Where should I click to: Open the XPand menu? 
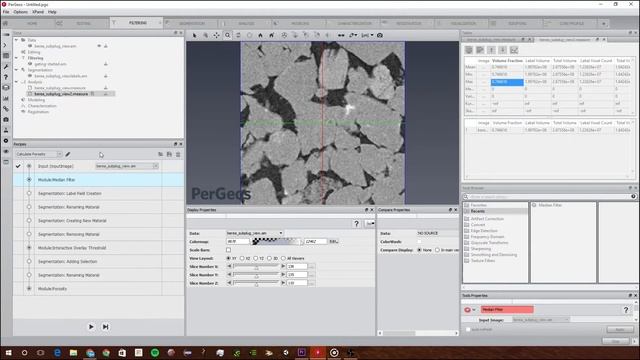pyautogui.click(x=38, y=12)
